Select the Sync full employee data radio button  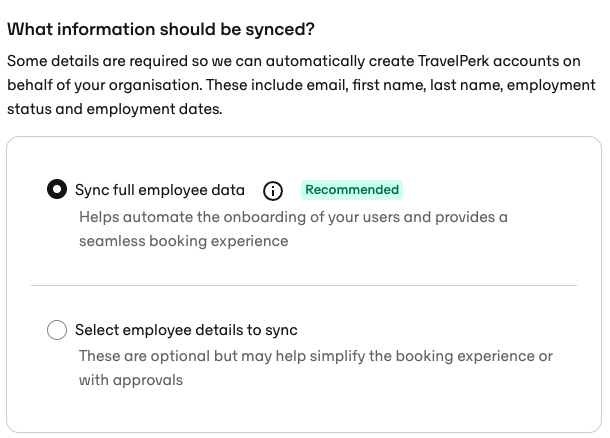57,189
